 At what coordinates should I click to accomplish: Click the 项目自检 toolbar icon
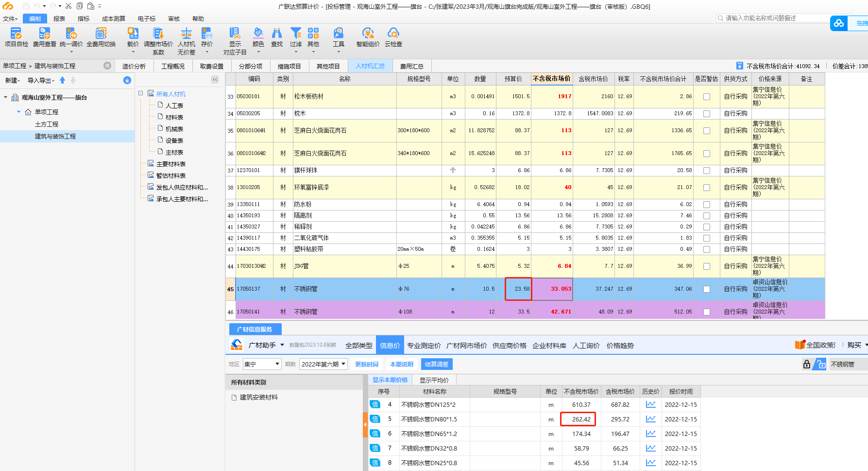point(16,34)
